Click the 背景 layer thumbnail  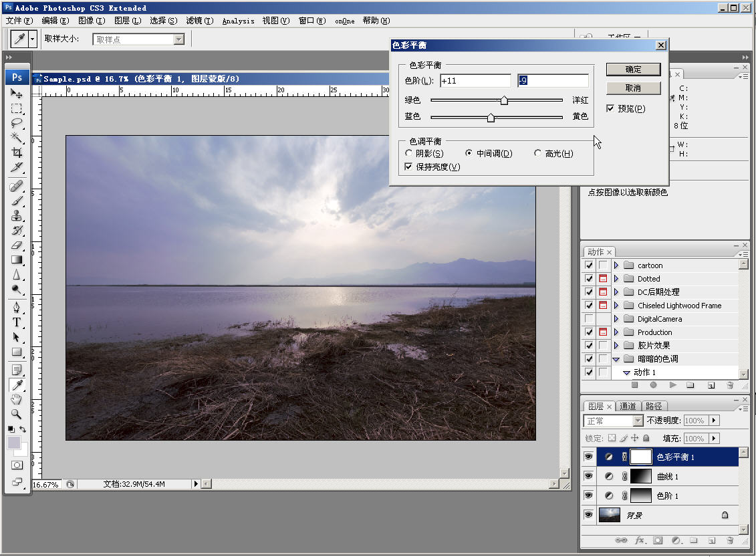(x=609, y=515)
